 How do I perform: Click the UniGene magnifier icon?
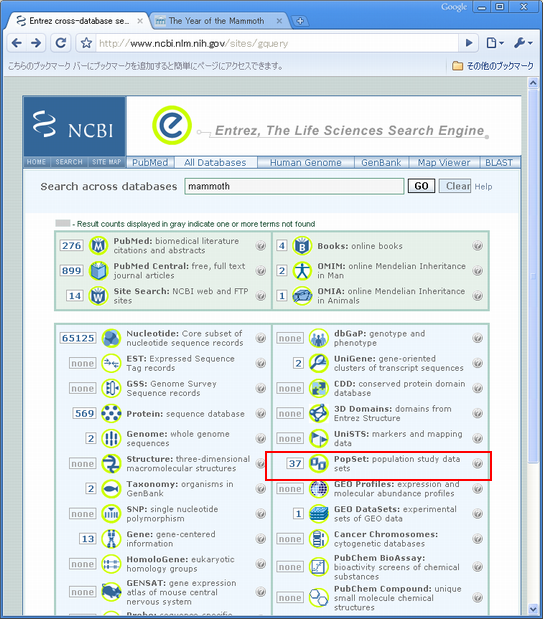pyautogui.click(x=318, y=363)
